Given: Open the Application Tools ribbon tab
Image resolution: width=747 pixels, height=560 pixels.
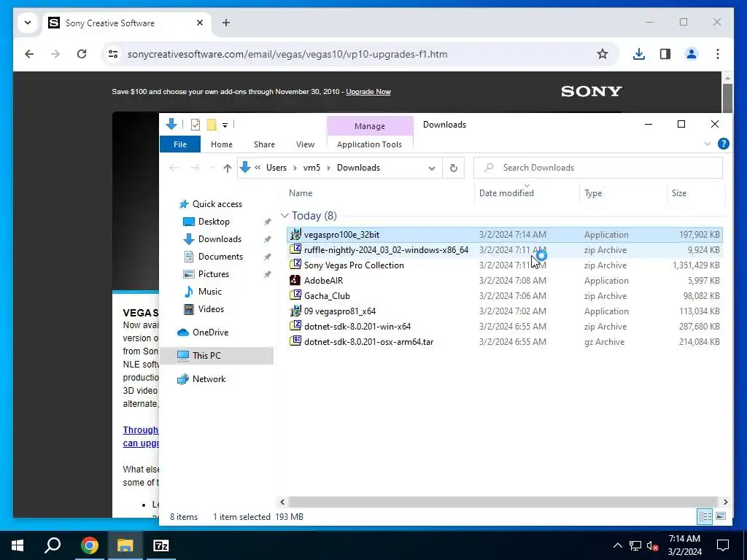Looking at the screenshot, I should click(x=369, y=144).
